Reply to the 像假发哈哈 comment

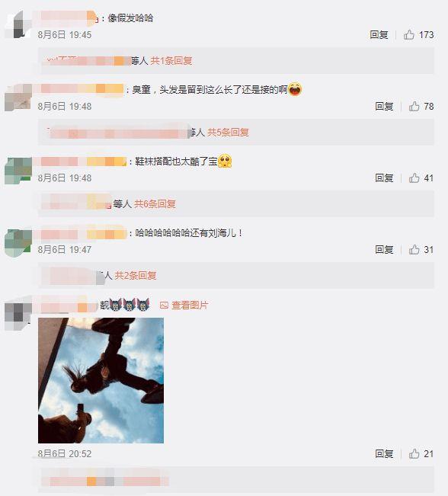(x=379, y=35)
